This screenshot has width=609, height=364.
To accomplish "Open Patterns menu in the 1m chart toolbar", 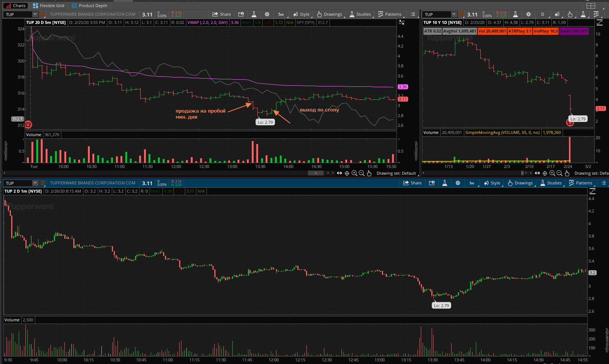I will click(x=581, y=183).
